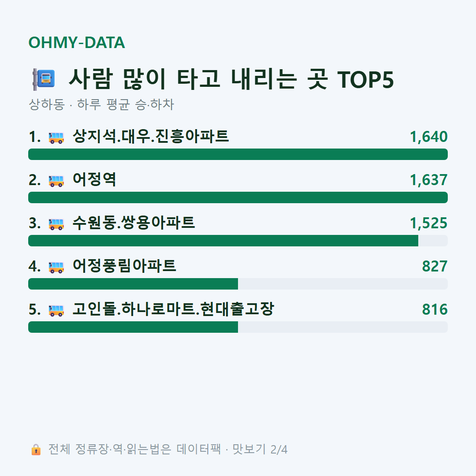Click the lock icon in footer
Screen dimensions: 476x476
36,450
